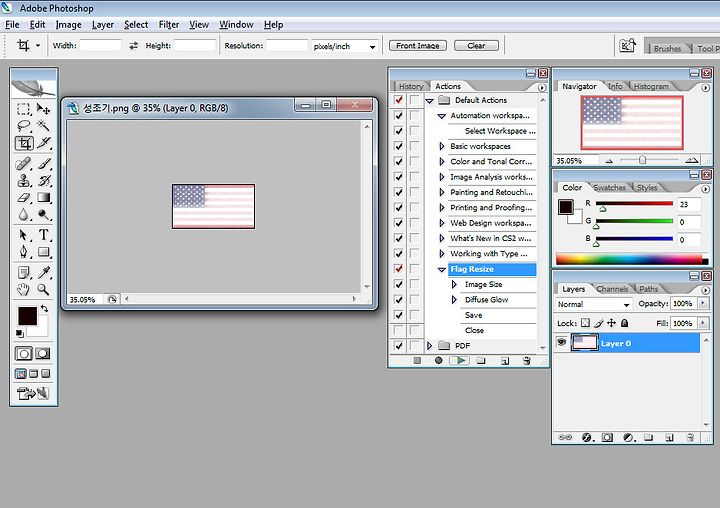Select the Hand tool
Viewport: 720px width, 508px height.
(x=23, y=289)
